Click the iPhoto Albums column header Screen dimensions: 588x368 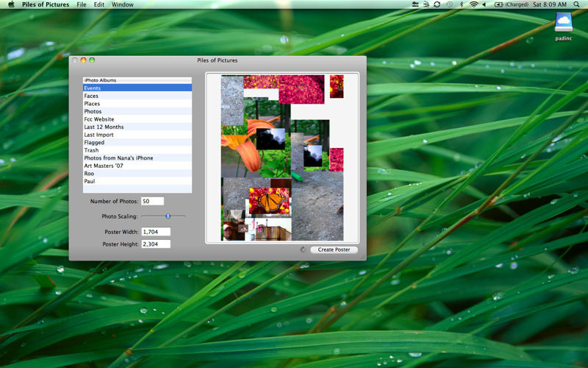pyautogui.click(x=137, y=80)
